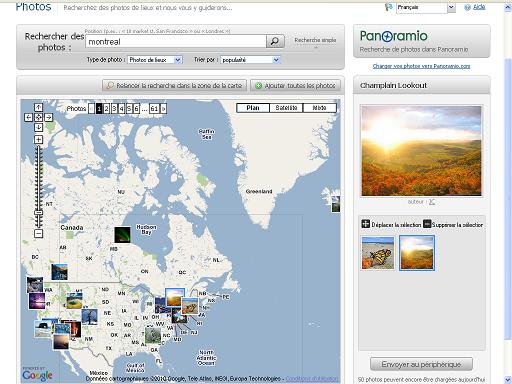Pan the map up with arrow
The width and height of the screenshot is (512, 384).
pos(39,107)
